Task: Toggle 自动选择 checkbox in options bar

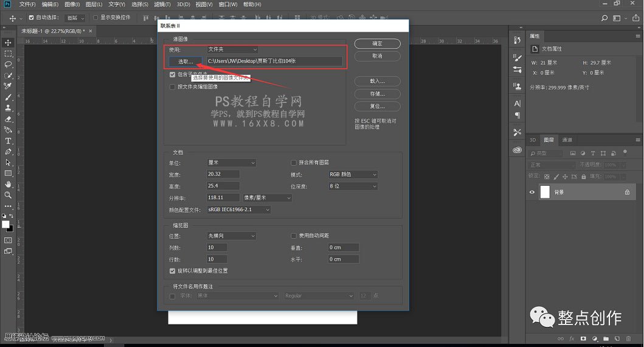Action: click(31, 18)
